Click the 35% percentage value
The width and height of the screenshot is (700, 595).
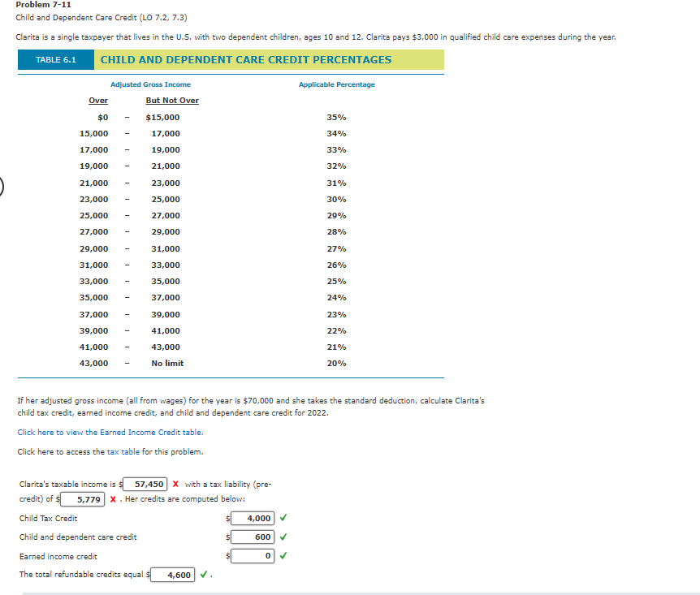[x=337, y=118]
